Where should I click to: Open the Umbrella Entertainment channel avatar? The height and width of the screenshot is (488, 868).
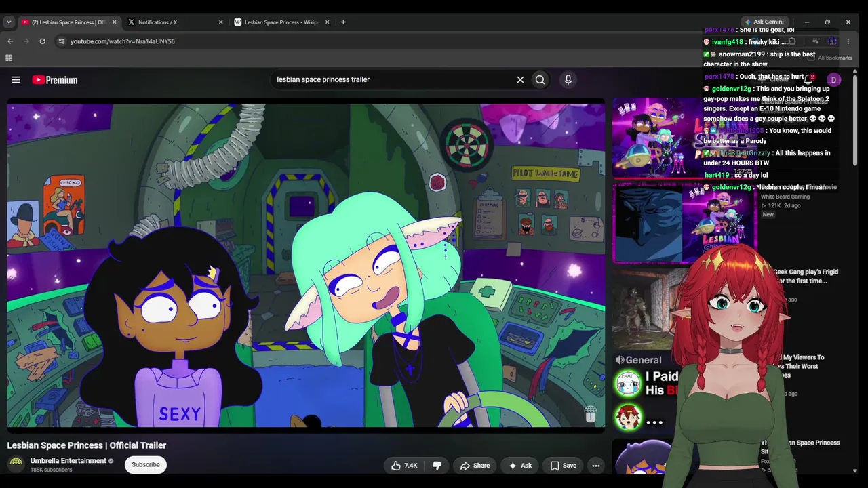(16, 464)
